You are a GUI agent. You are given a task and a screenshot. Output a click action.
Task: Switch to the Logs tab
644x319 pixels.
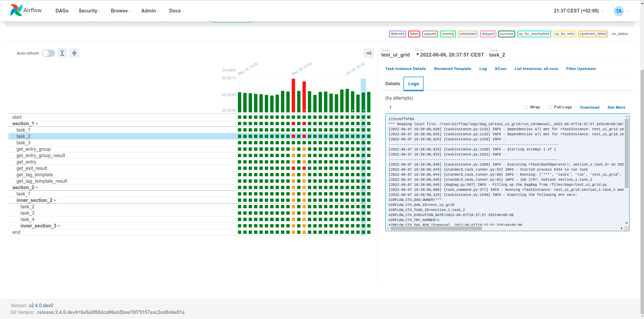pos(414,84)
